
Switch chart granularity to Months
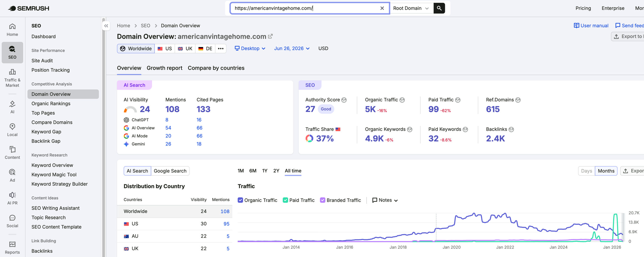click(606, 171)
